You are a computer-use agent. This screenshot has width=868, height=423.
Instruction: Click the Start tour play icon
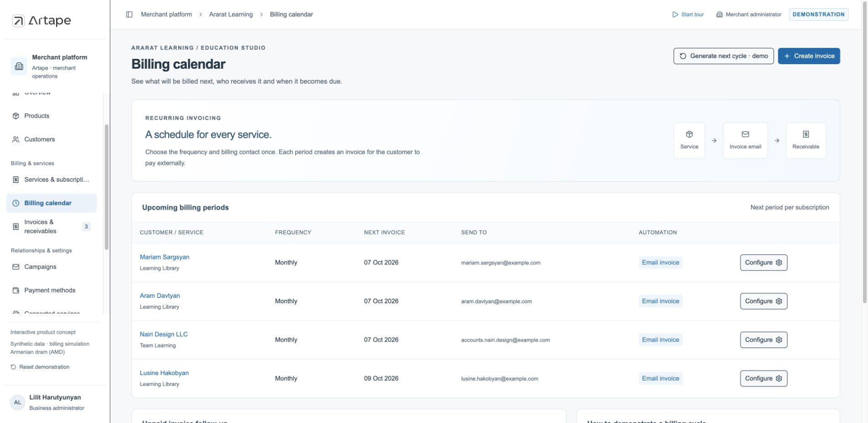coord(675,15)
